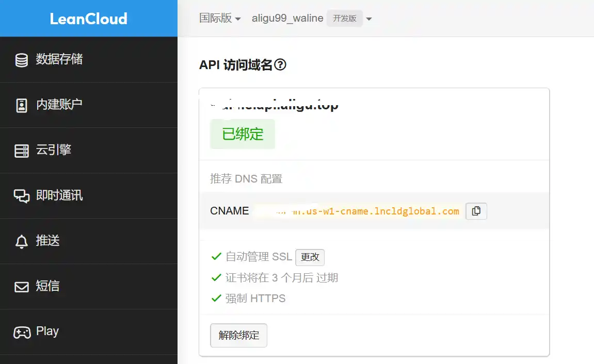Click the database icon beside 数据存储

coord(22,60)
